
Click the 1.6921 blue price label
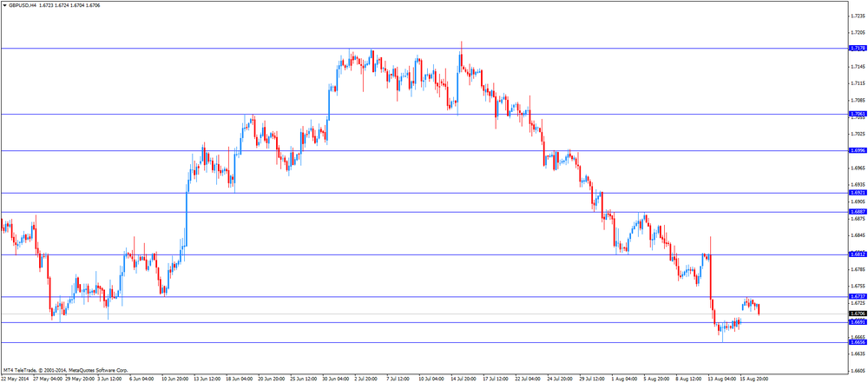[857, 193]
